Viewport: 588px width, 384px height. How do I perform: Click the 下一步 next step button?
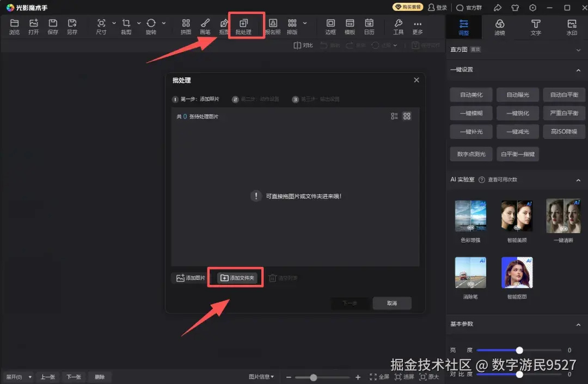[x=350, y=303]
